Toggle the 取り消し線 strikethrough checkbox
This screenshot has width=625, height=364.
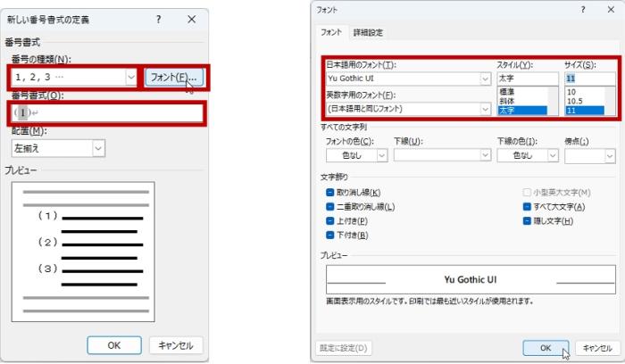pos(331,193)
